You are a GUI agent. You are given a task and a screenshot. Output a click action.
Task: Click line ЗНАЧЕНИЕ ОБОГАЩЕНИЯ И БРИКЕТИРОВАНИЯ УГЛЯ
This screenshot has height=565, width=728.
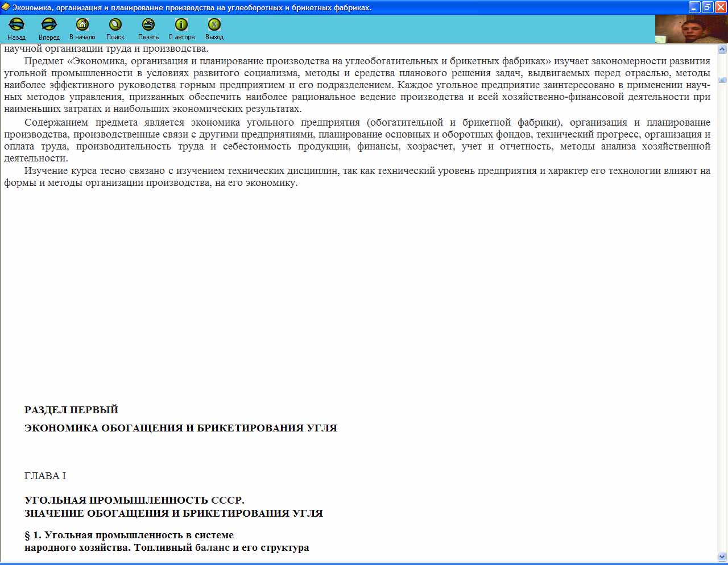pos(173,513)
